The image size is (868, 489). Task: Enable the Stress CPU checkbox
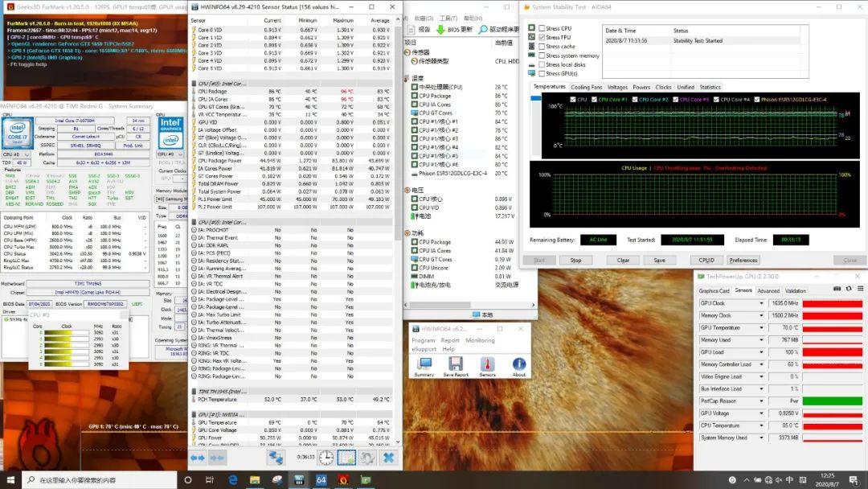[541, 28]
